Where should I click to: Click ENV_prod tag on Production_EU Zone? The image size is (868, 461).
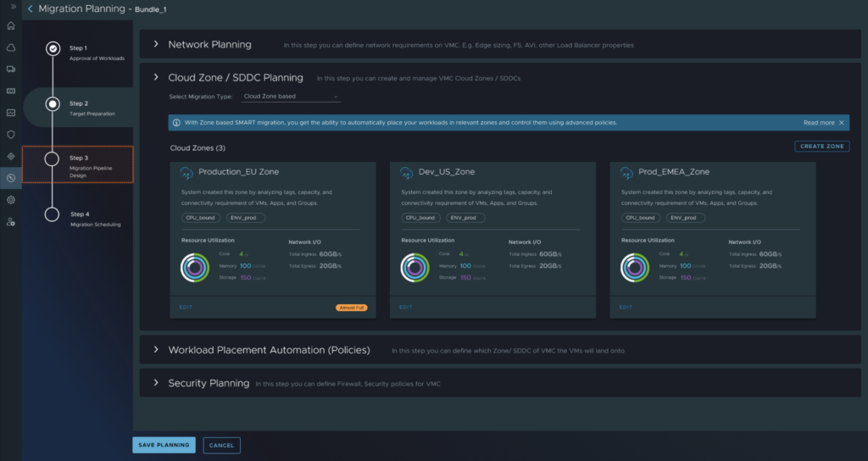pyautogui.click(x=245, y=218)
